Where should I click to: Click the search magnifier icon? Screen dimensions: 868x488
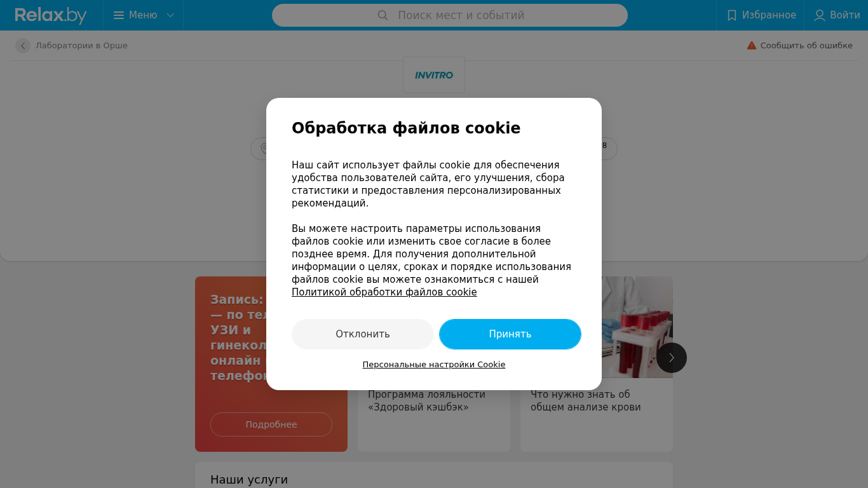(x=383, y=15)
